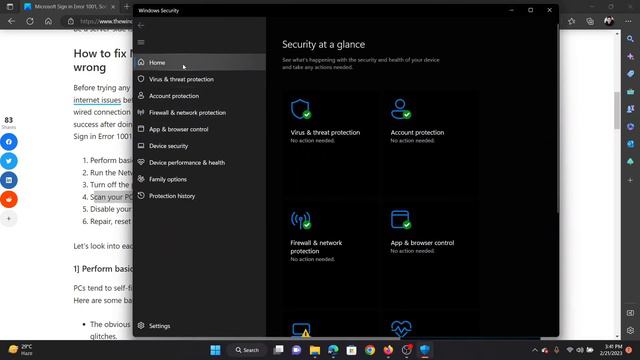640x360 pixels.
Task: Share the article on Reddit
Action: click(x=9, y=199)
